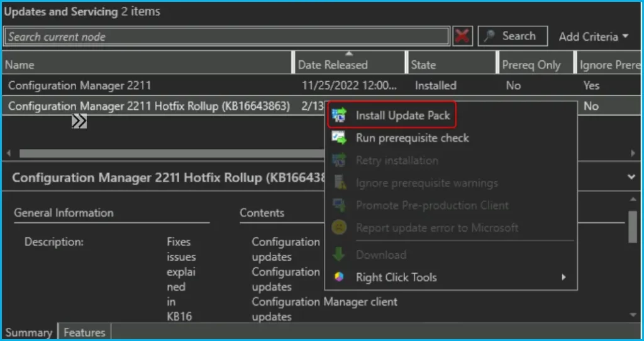The width and height of the screenshot is (644, 341).
Task: Select the Configuration Manager 2211 row
Action: pyautogui.click(x=321, y=85)
